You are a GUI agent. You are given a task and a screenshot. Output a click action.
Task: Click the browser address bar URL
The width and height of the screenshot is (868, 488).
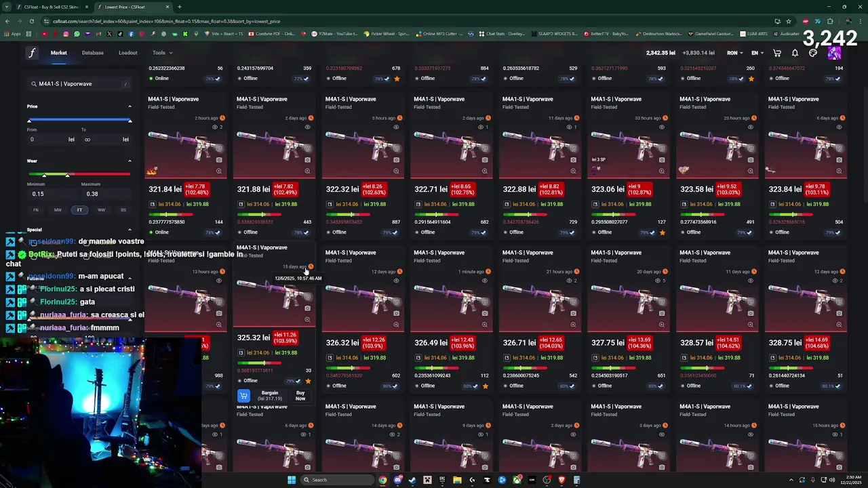166,21
